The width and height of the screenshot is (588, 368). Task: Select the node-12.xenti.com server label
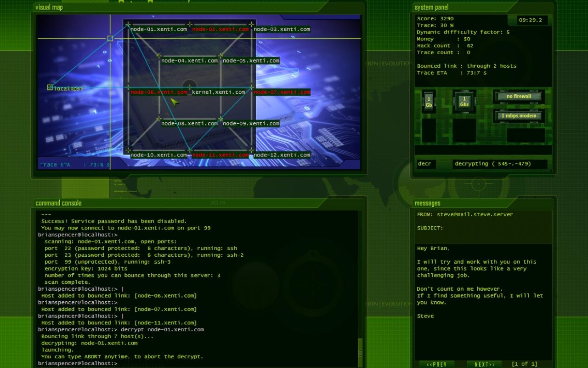coord(282,155)
